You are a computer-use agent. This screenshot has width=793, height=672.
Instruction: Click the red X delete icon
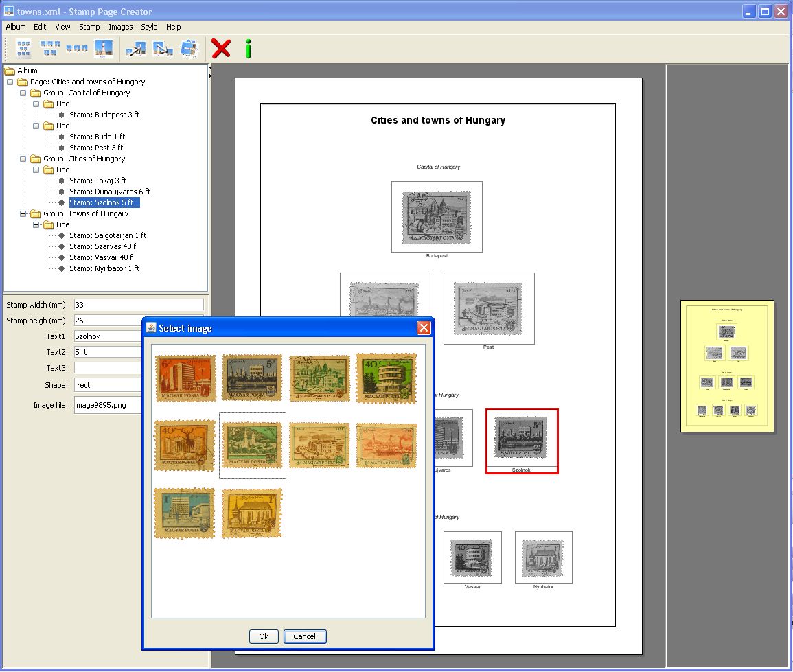pyautogui.click(x=220, y=48)
